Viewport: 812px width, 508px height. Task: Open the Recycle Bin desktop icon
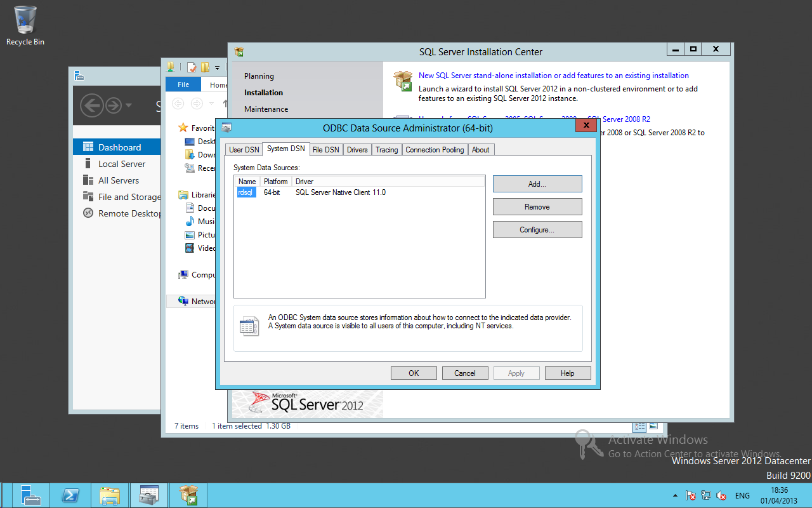click(25, 25)
